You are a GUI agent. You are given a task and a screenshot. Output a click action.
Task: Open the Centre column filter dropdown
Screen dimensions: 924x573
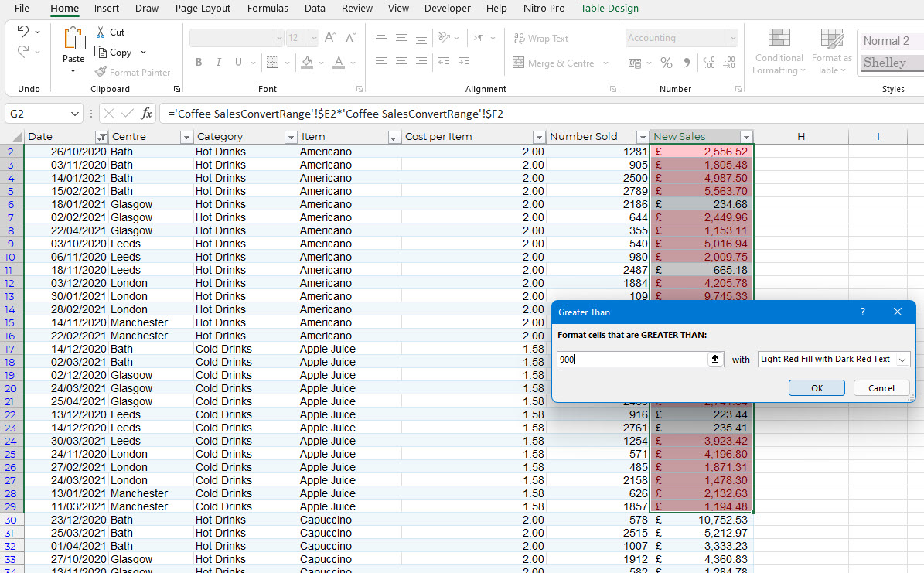pos(186,137)
